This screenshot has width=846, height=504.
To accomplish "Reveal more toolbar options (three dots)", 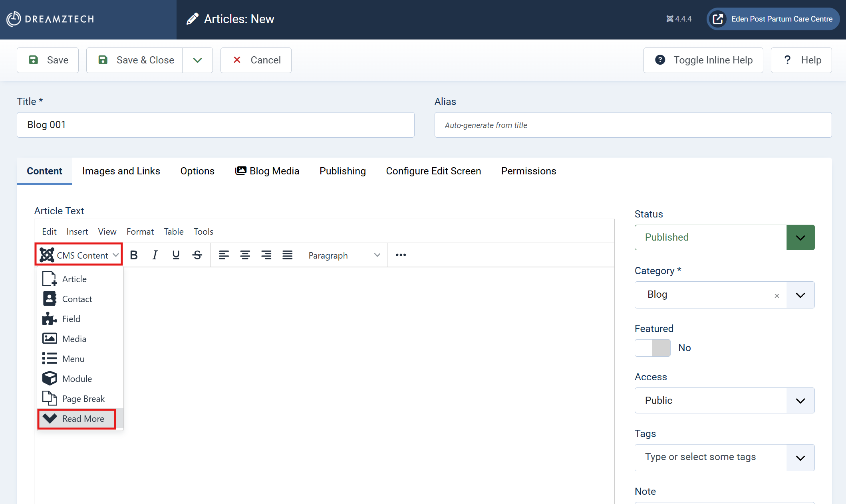I will [401, 255].
